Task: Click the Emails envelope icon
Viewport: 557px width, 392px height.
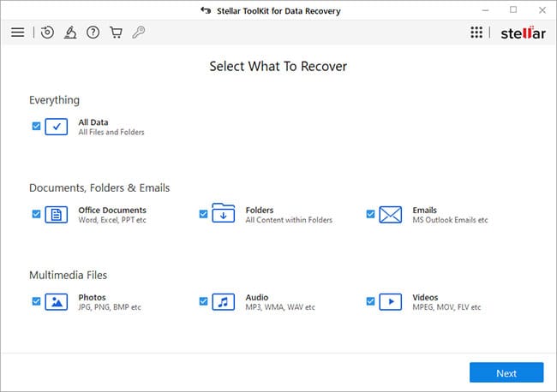Action: pyautogui.click(x=391, y=214)
